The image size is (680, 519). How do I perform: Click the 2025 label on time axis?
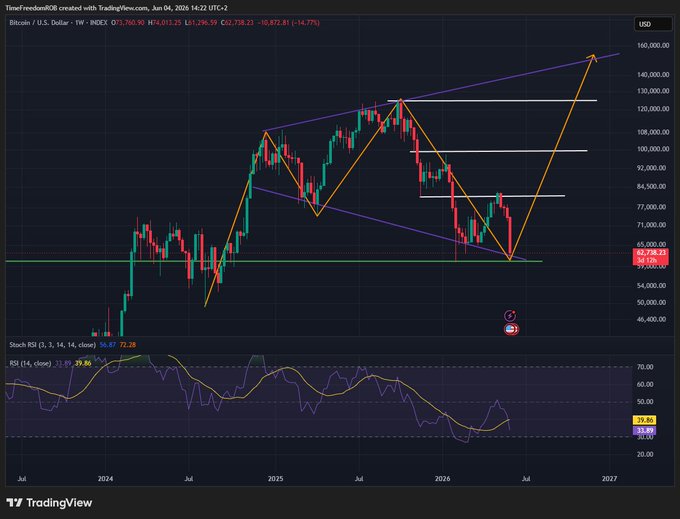[x=275, y=479]
